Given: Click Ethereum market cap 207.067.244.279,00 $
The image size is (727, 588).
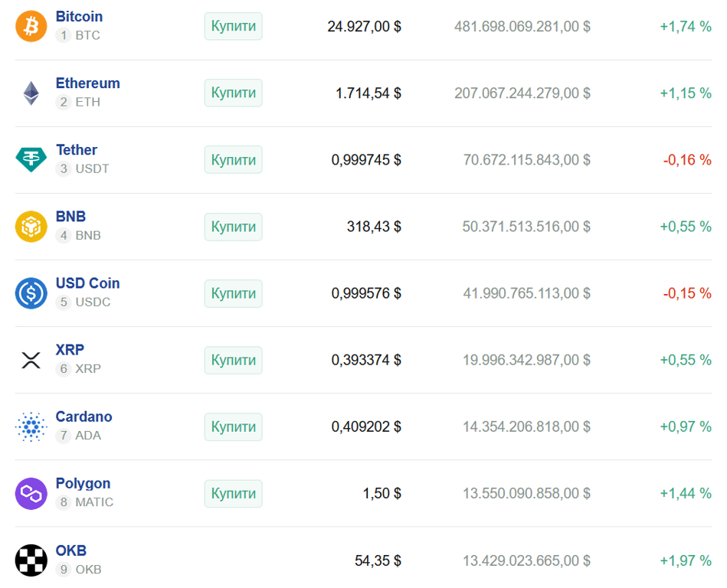Looking at the screenshot, I should pyautogui.click(x=522, y=93).
